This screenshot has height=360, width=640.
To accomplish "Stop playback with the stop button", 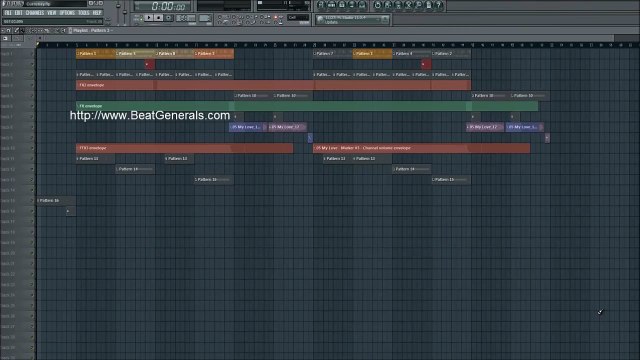I will 159,18.
